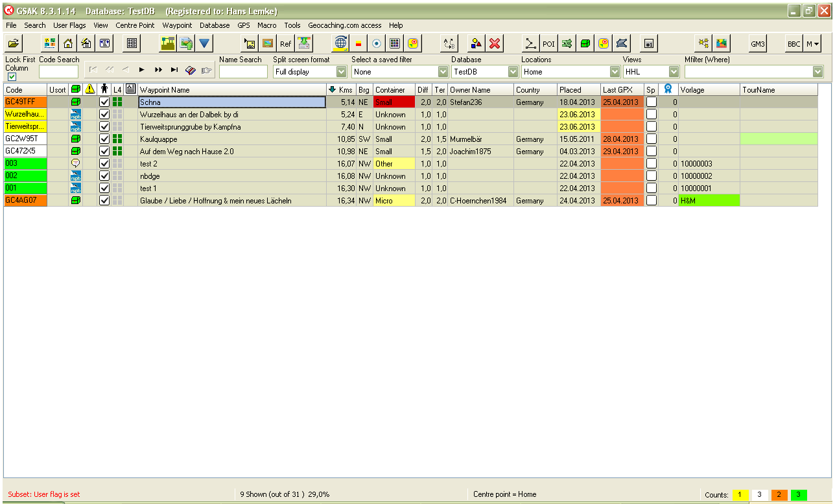This screenshot has height=504, width=835.
Task: Click the colored grid toolbar icon
Action: click(395, 43)
